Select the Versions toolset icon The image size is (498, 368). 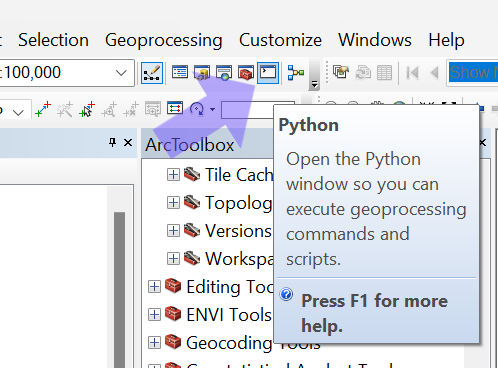pyautogui.click(x=192, y=230)
